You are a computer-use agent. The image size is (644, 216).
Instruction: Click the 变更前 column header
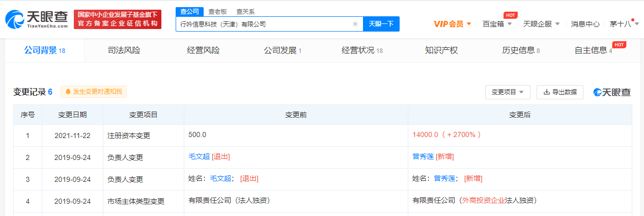pos(296,115)
